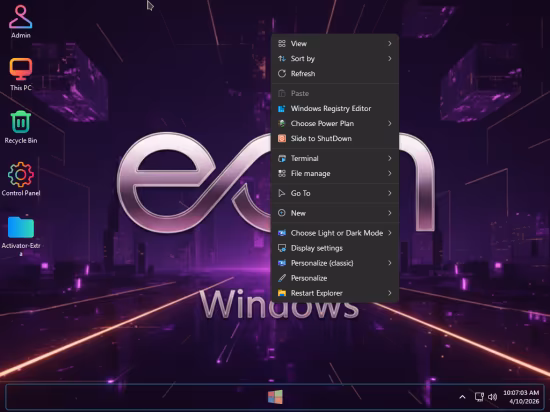Click the Display settings monitor icon
This screenshot has width=550, height=412.
click(x=282, y=248)
